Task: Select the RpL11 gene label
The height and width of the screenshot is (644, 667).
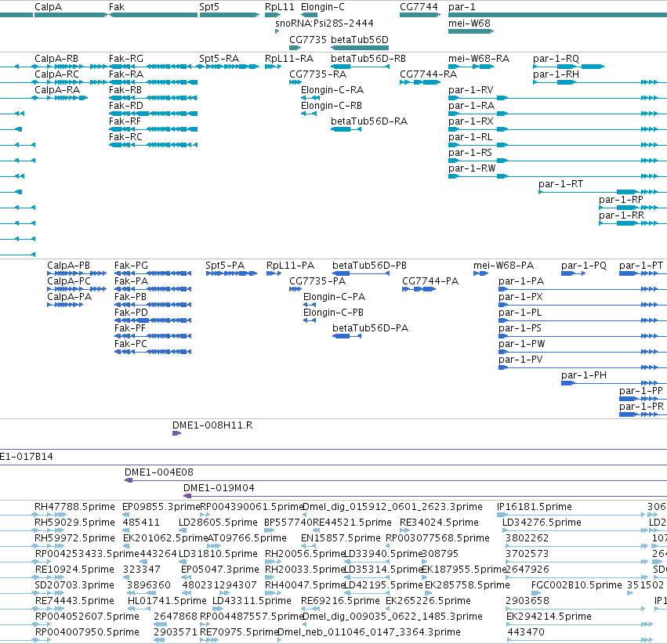Action: [280, 7]
